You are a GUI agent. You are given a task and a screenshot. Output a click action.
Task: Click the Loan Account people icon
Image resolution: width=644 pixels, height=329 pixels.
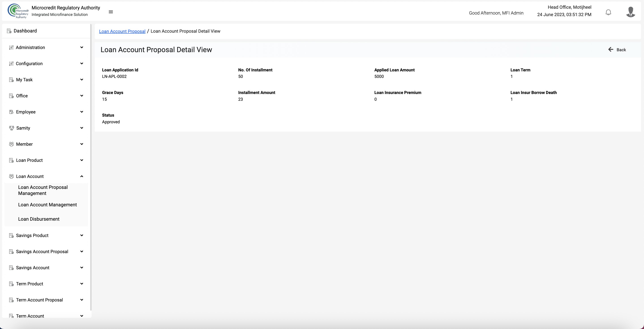click(x=11, y=176)
